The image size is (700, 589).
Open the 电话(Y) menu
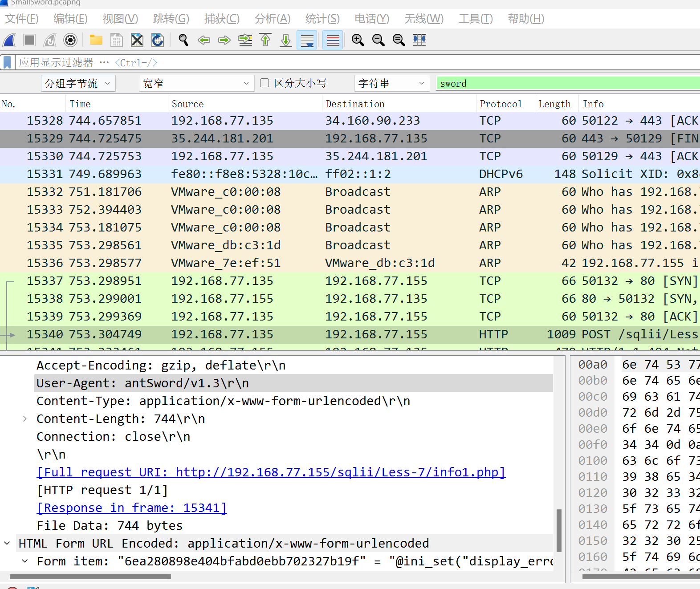tap(372, 19)
